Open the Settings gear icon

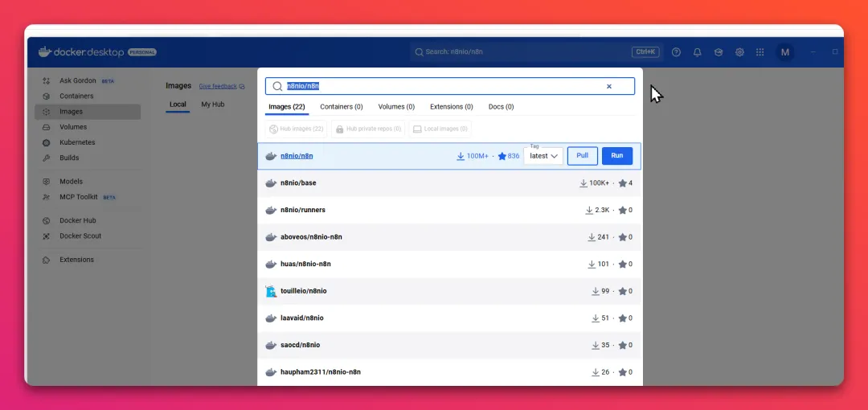coord(739,52)
